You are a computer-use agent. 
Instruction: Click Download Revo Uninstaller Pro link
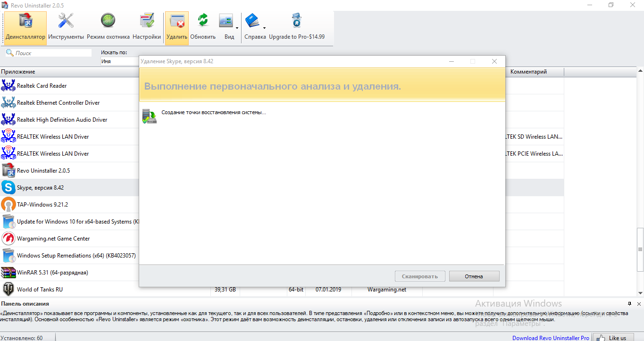click(551, 338)
